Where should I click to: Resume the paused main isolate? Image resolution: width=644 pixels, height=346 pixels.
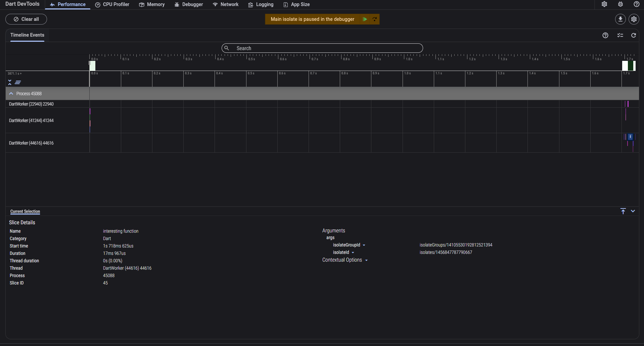point(365,19)
